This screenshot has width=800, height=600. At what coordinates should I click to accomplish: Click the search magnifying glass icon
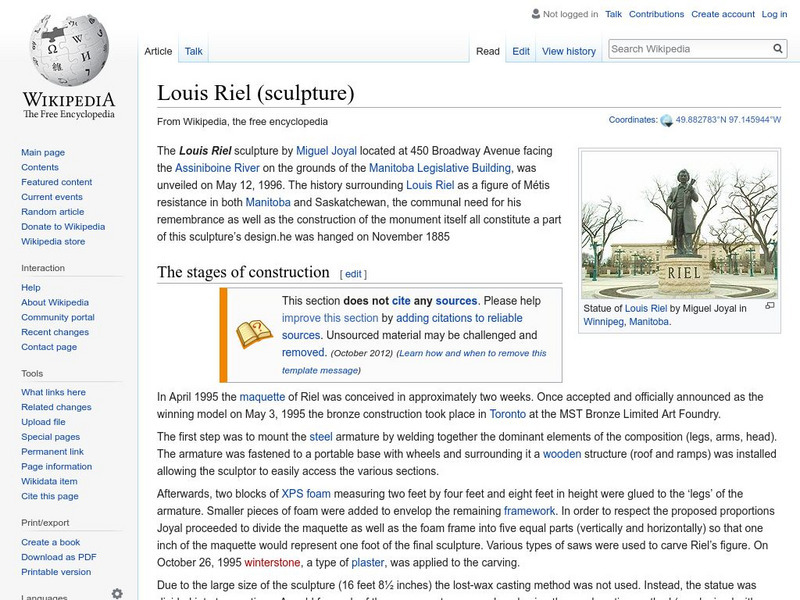(x=777, y=47)
